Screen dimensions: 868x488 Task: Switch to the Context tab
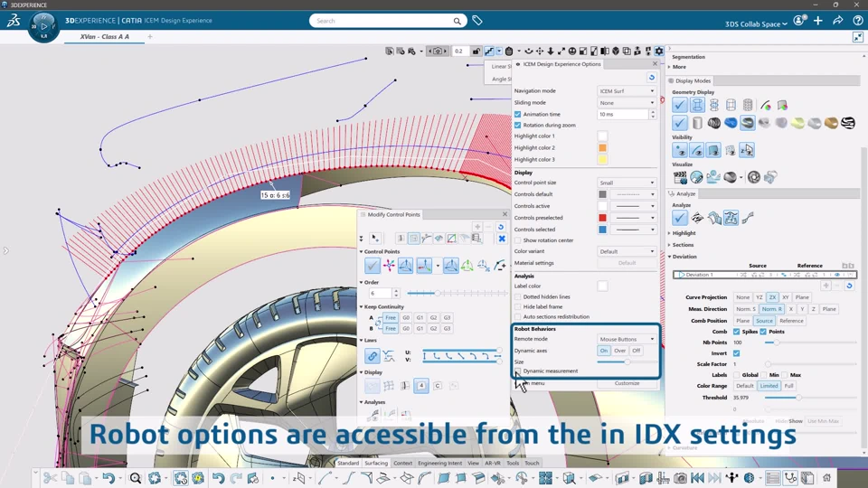[402, 463]
